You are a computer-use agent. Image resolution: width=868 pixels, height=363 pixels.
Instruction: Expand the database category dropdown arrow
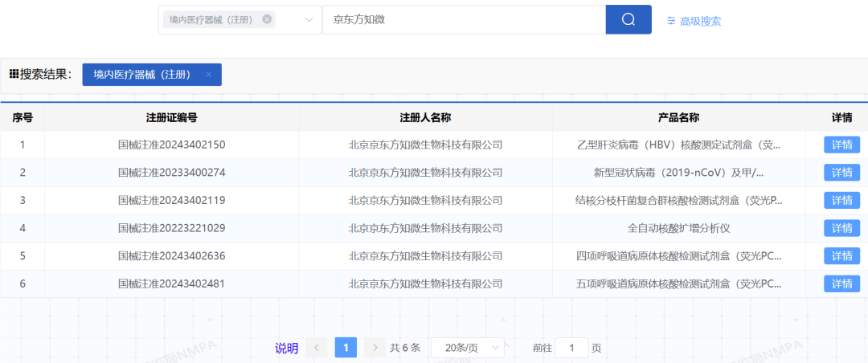pos(309,20)
